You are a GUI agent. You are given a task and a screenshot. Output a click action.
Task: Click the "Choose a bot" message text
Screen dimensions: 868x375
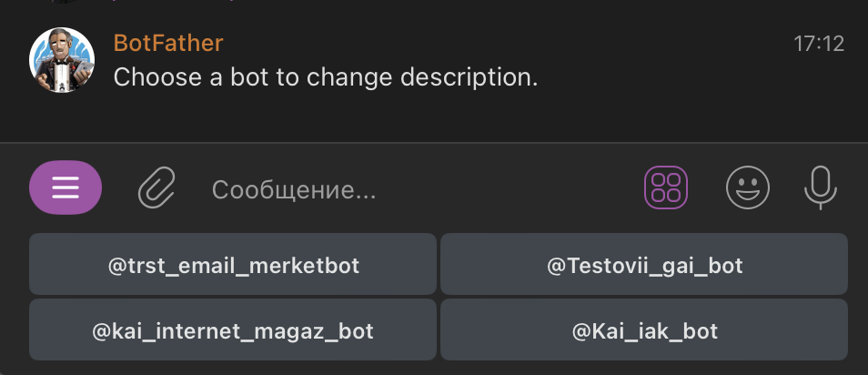tap(325, 77)
